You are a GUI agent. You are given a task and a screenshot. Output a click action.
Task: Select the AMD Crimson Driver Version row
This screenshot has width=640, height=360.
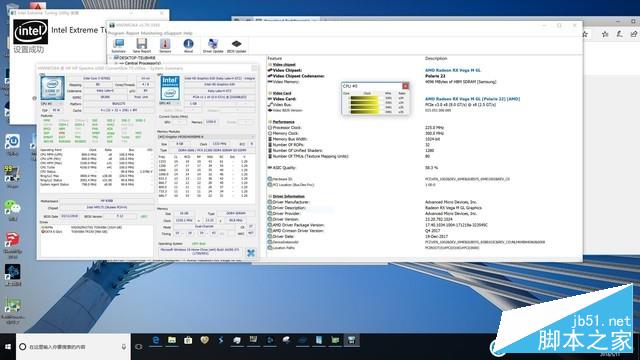pos(424,231)
